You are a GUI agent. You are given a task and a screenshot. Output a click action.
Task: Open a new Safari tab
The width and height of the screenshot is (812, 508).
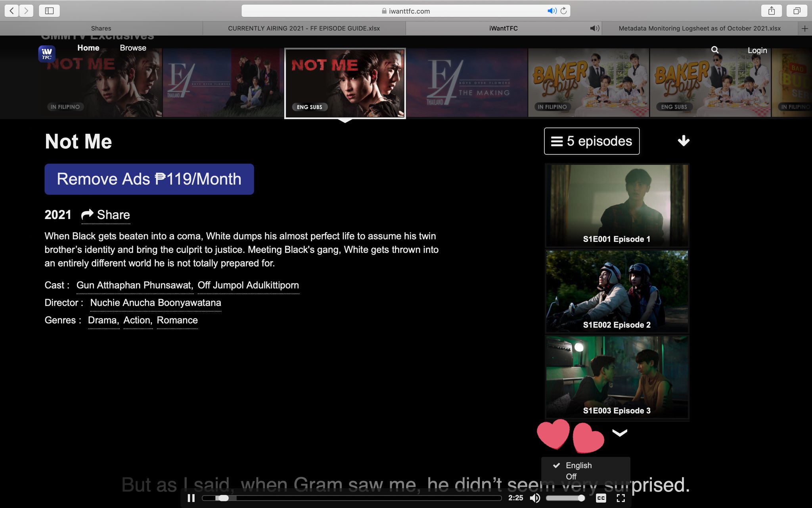tap(804, 28)
